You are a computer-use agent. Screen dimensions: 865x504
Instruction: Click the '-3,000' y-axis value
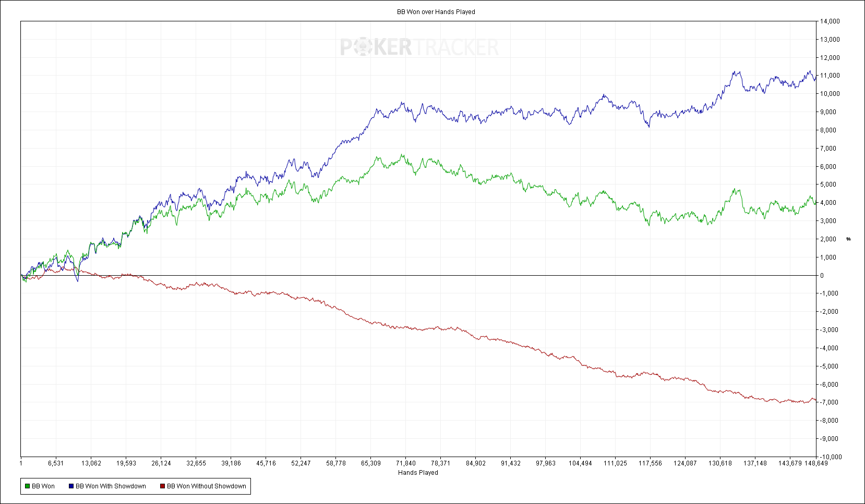click(x=830, y=330)
